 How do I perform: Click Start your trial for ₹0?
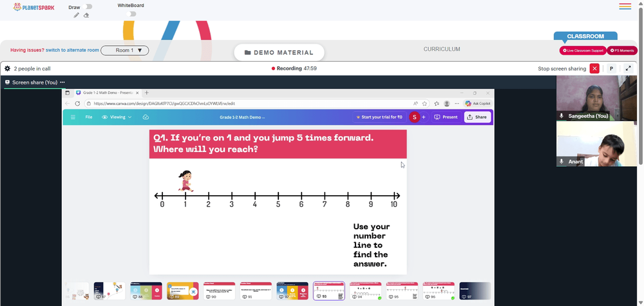[x=379, y=117]
